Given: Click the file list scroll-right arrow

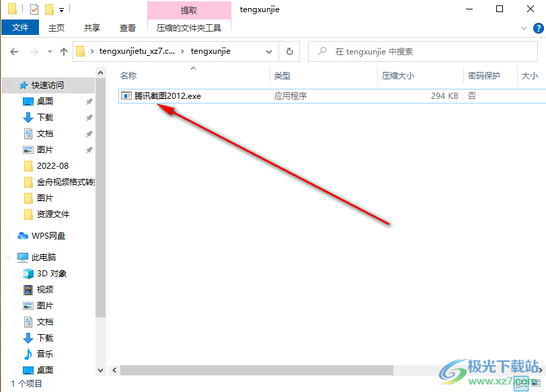Looking at the screenshot, I should click(x=541, y=370).
